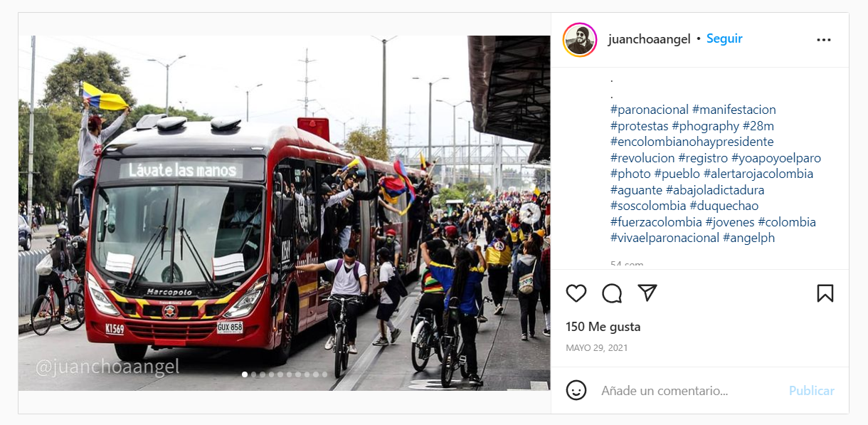Image resolution: width=868 pixels, height=425 pixels.
Task: Follow user with Seguir button
Action: [x=724, y=39]
